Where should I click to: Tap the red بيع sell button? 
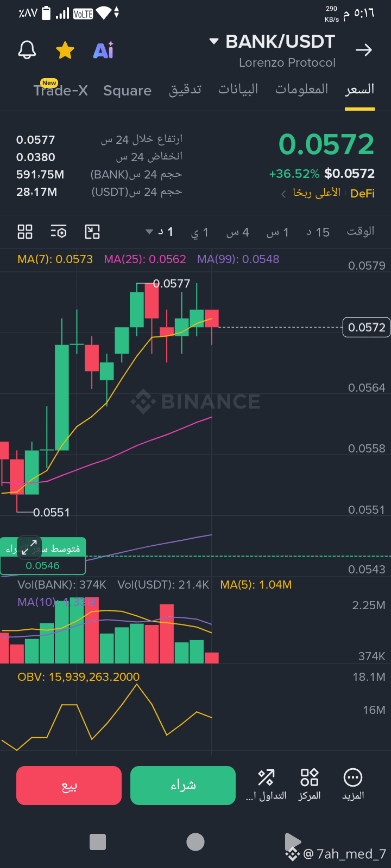coord(69,786)
